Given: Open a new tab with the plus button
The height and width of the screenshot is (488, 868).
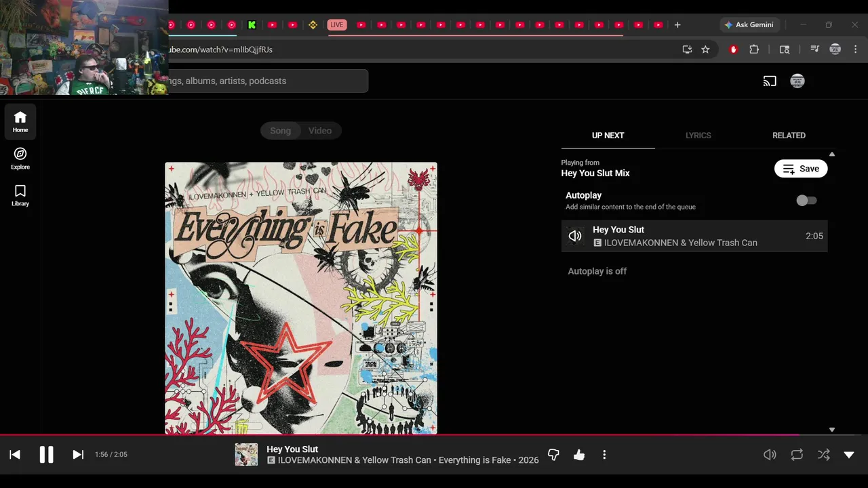Looking at the screenshot, I should click(677, 25).
